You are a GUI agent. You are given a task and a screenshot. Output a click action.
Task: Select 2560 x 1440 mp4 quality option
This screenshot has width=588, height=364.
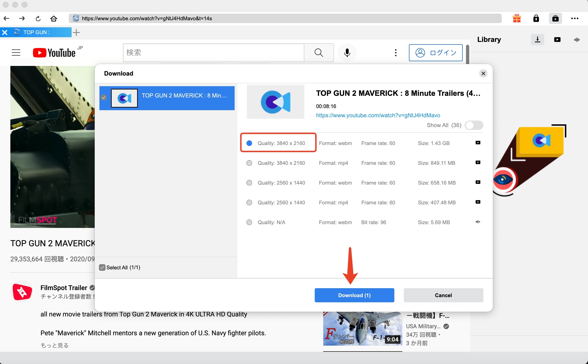[249, 202]
